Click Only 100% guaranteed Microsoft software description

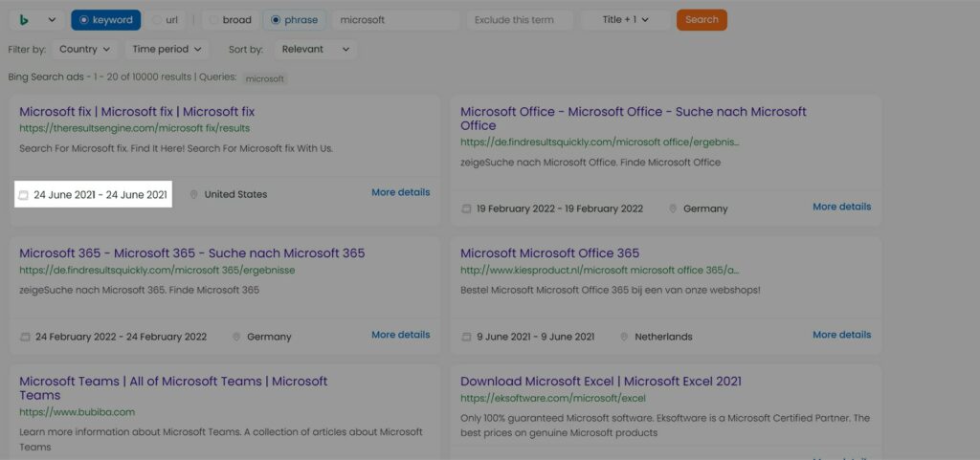click(x=665, y=425)
